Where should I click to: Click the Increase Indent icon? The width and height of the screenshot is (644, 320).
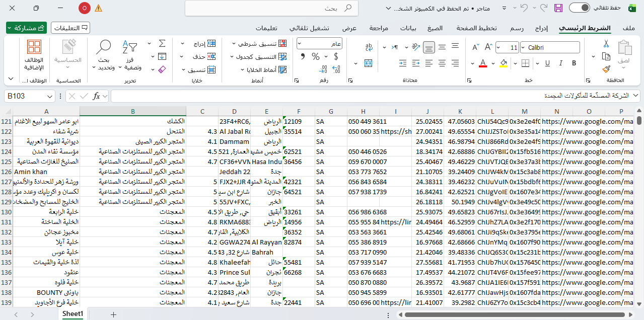pyautogui.click(x=402, y=63)
